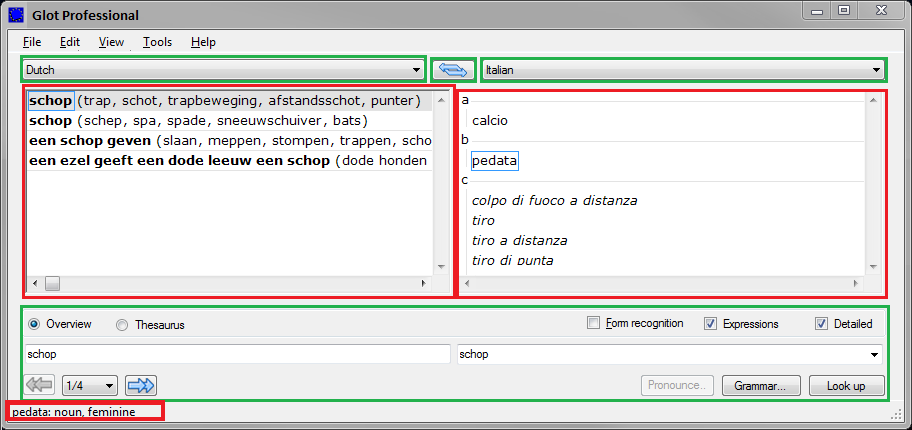Select translation 'colpo di fuoco a distanza'

click(554, 201)
